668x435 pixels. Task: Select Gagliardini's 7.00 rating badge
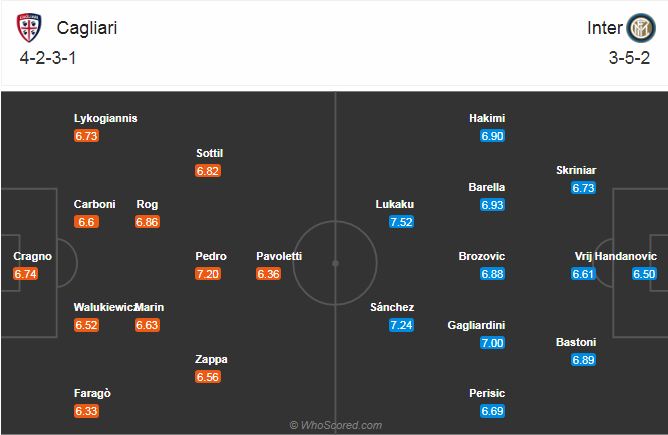pos(492,343)
